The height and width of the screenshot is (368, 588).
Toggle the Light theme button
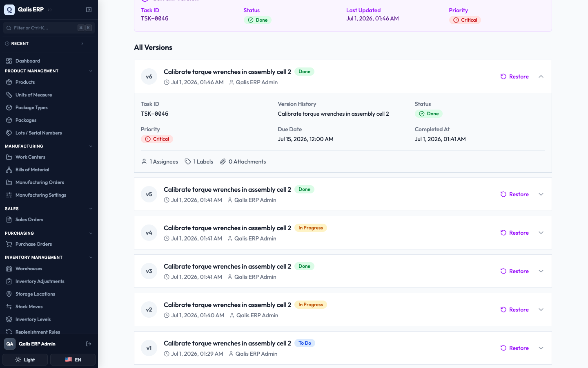pyautogui.click(x=25, y=360)
